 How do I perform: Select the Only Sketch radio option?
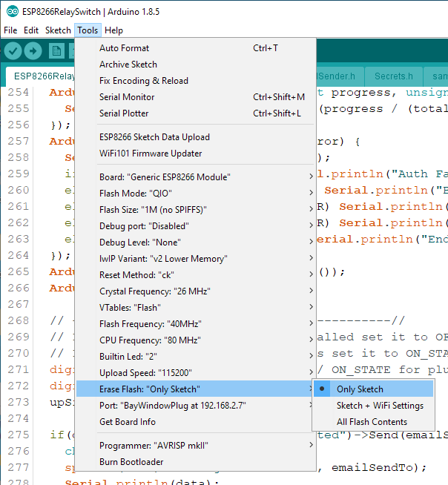point(373,389)
